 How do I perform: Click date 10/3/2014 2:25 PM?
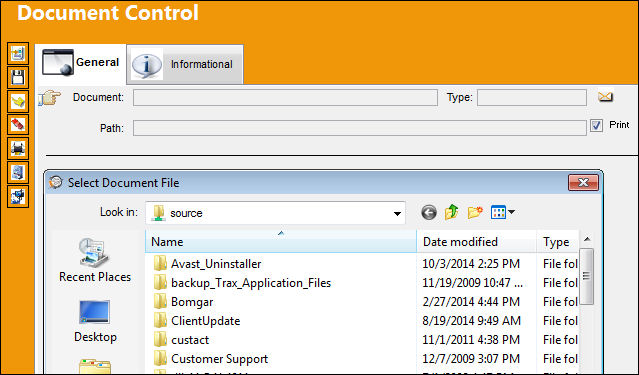[x=471, y=264]
